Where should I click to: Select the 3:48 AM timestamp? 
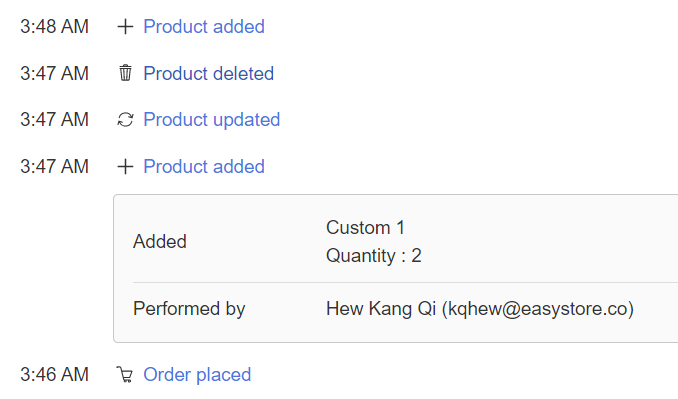[x=54, y=27]
